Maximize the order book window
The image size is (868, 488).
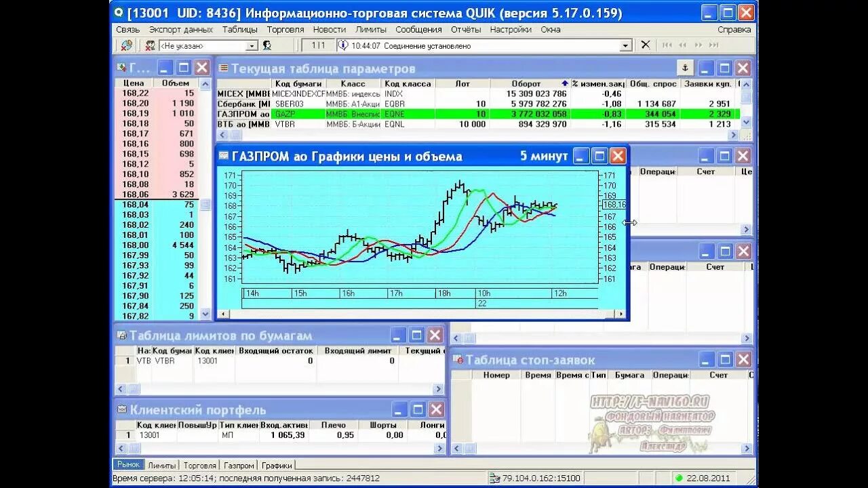[x=184, y=68]
